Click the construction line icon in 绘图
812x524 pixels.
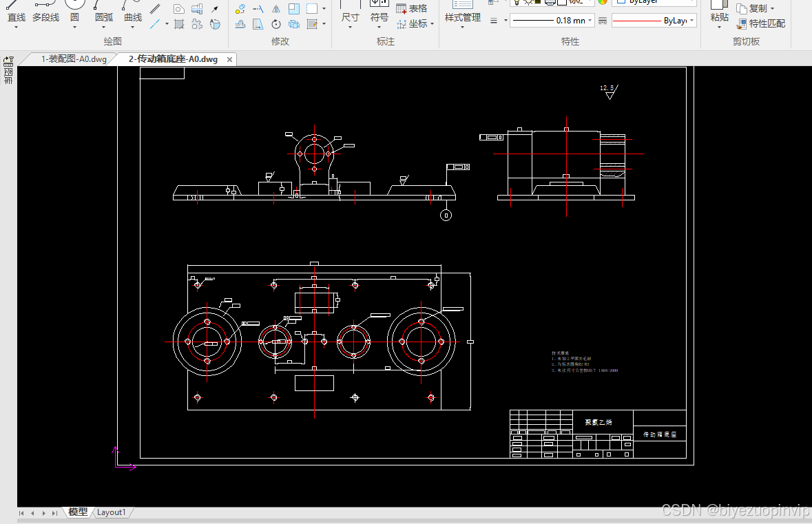click(155, 24)
